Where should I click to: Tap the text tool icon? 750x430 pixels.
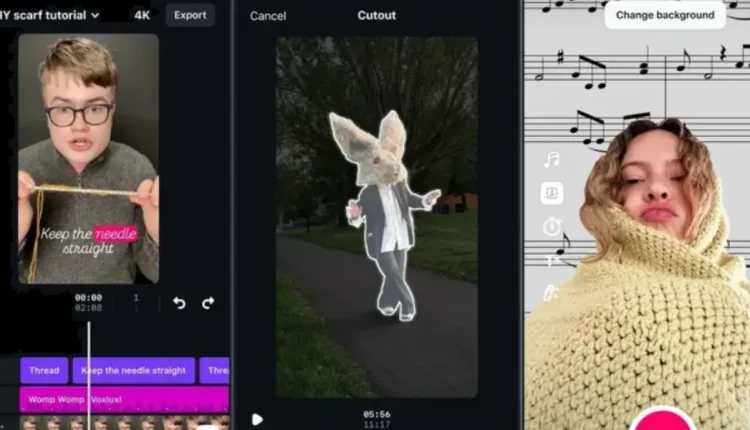(x=551, y=261)
